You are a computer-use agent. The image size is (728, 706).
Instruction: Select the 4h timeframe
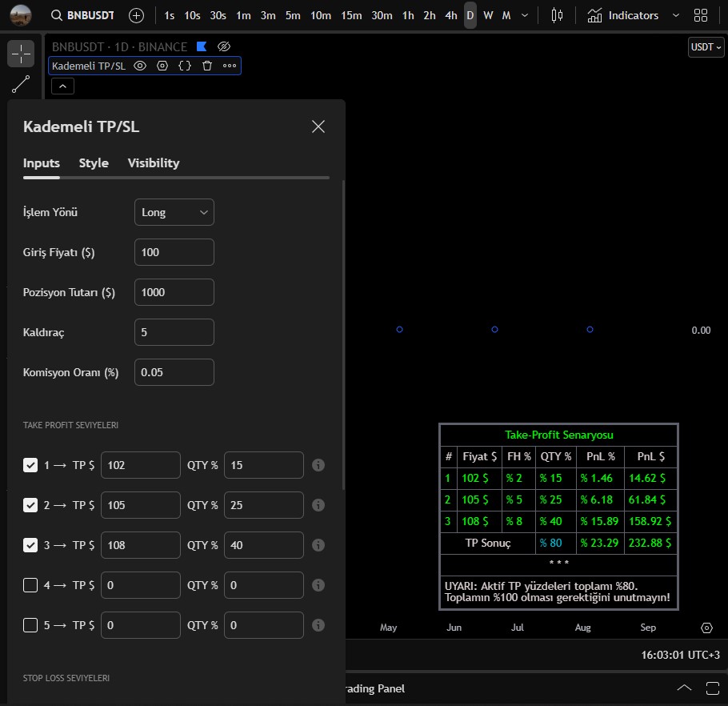pyautogui.click(x=451, y=15)
